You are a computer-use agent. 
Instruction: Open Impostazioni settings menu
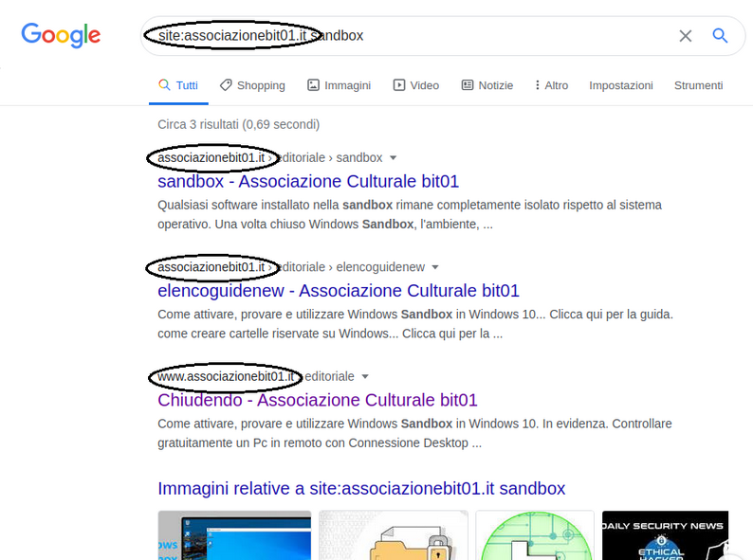pyautogui.click(x=621, y=85)
